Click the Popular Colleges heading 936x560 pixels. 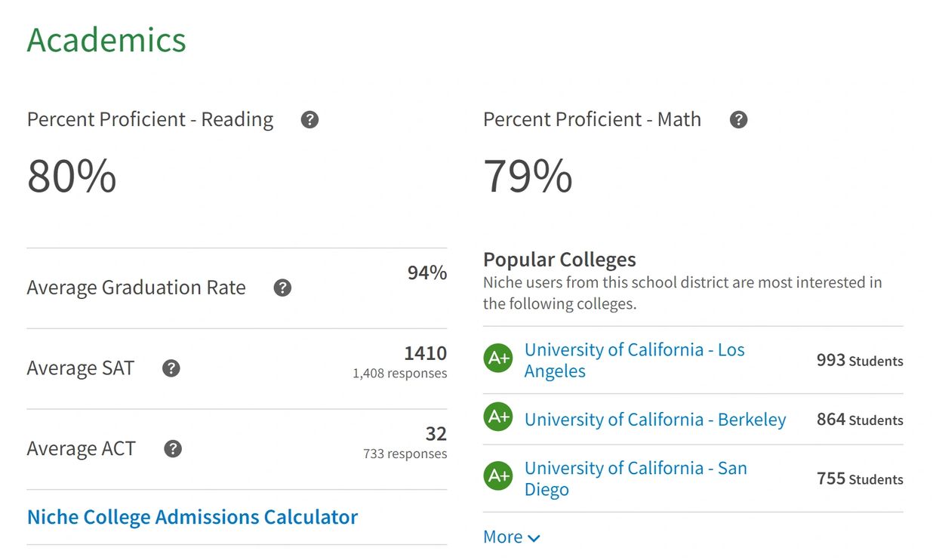(x=559, y=260)
